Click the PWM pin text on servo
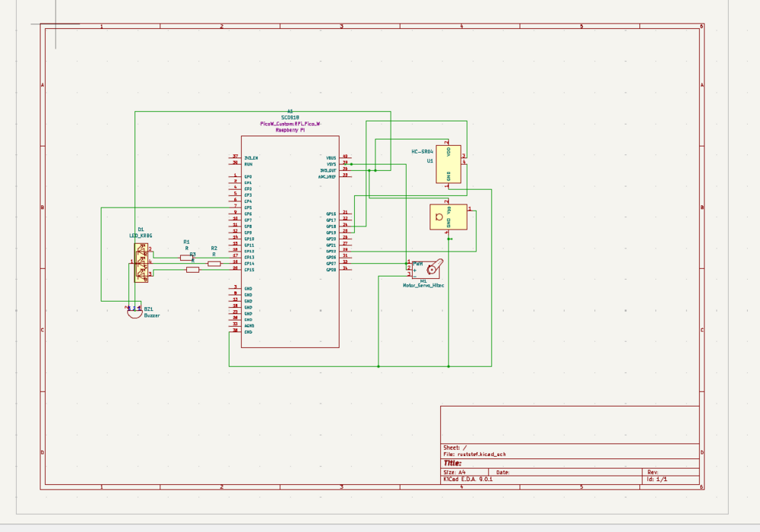 [418, 264]
